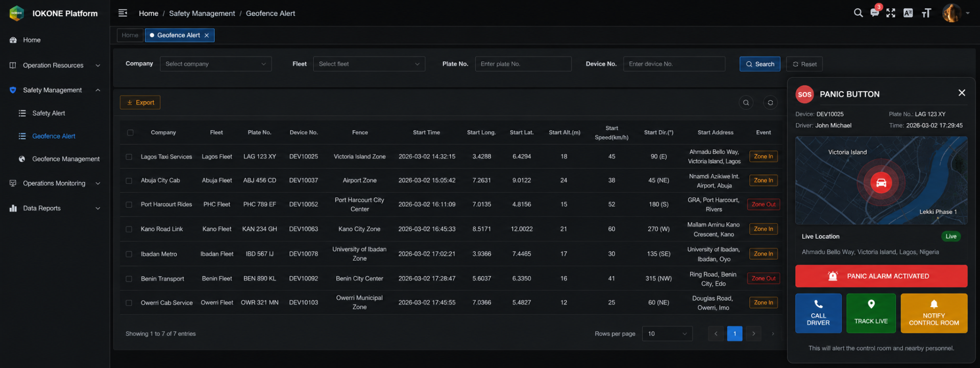Open the global search magnifier icon
980x368 pixels.
pos(858,13)
